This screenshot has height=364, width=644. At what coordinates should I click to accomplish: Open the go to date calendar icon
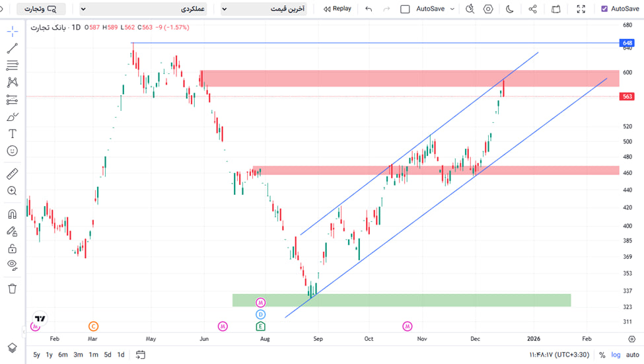coord(141,355)
